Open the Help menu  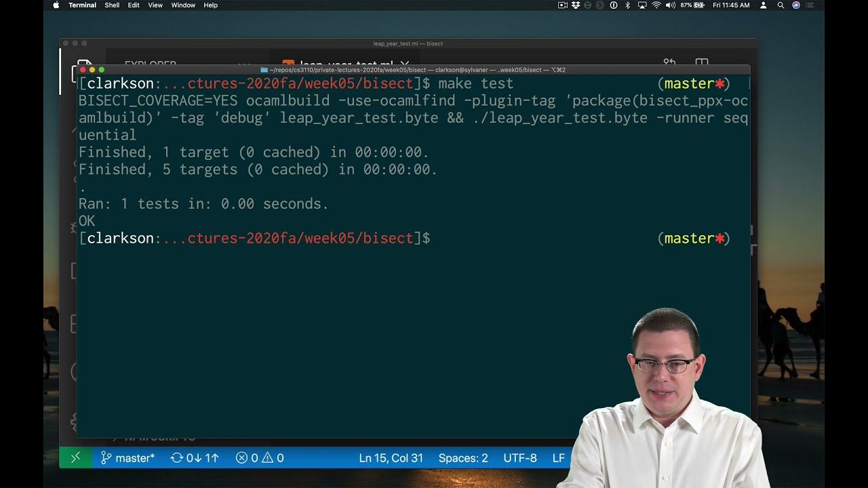click(x=211, y=5)
